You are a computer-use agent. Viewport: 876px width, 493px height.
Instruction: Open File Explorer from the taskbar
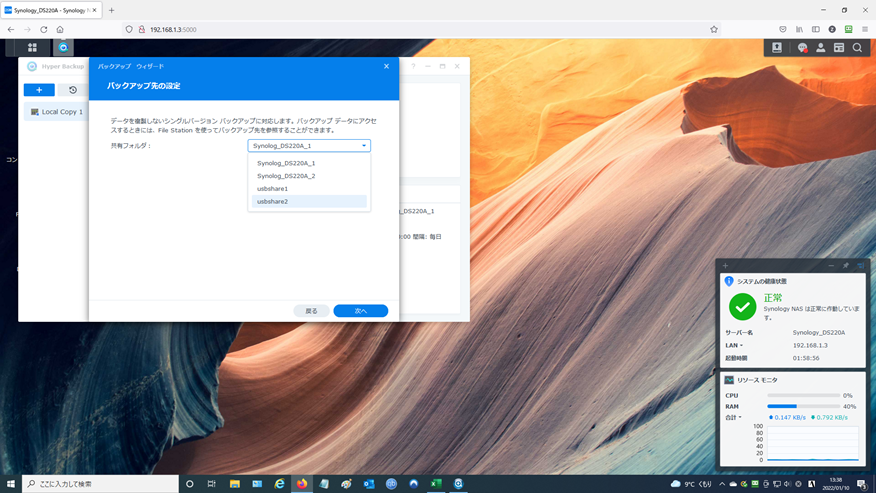235,484
